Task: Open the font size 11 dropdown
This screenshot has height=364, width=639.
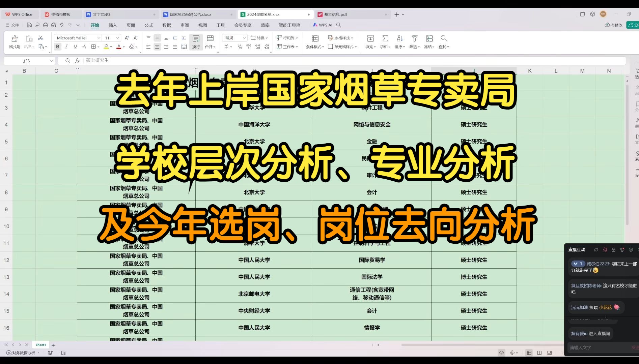Action: coord(117,38)
